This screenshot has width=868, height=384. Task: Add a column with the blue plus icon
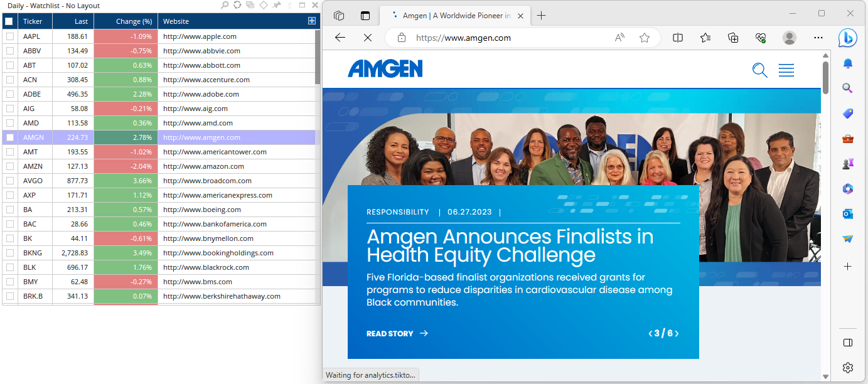coord(312,21)
